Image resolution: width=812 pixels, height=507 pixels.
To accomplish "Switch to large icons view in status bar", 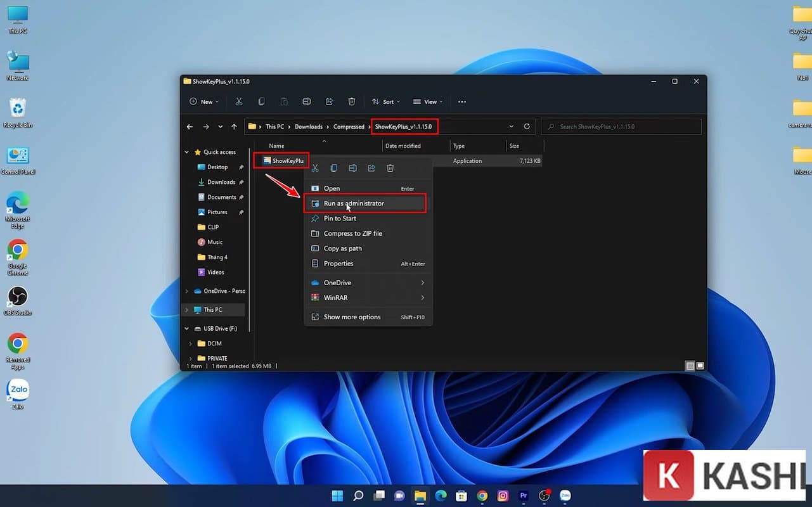I will pos(700,366).
